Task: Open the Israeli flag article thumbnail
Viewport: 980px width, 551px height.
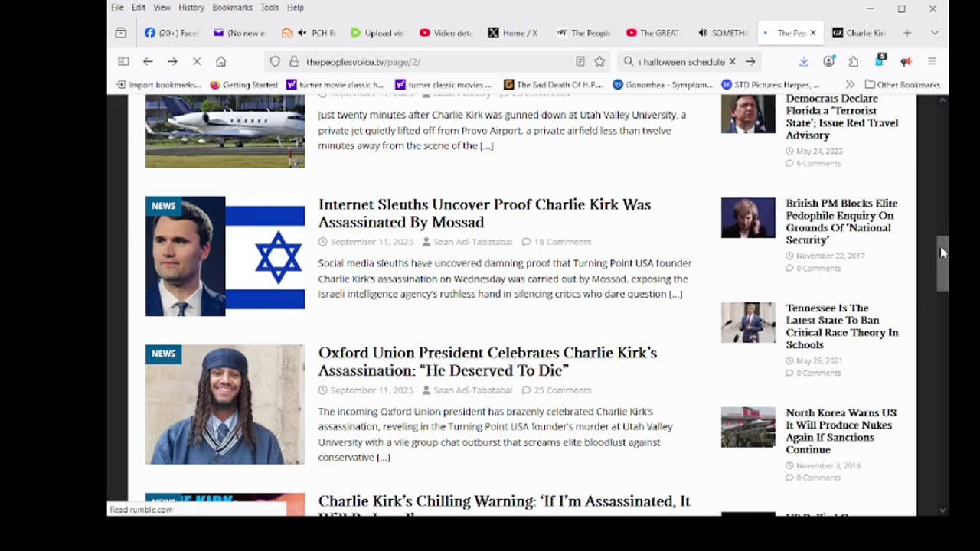Action: 225,256
